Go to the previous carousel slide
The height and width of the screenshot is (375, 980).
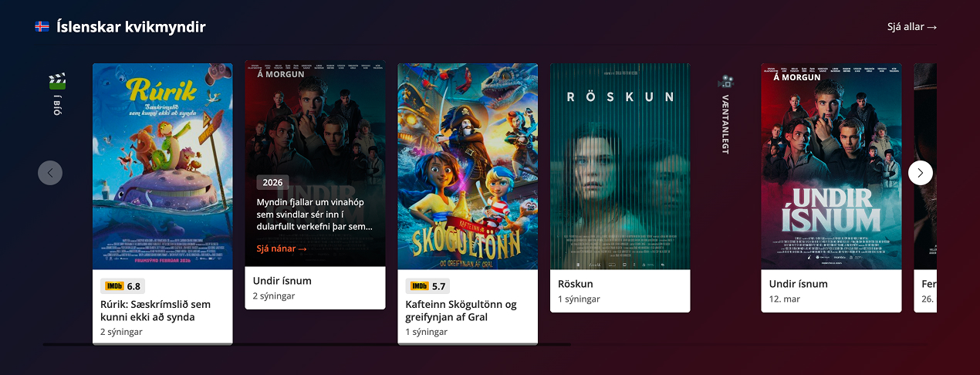point(50,173)
